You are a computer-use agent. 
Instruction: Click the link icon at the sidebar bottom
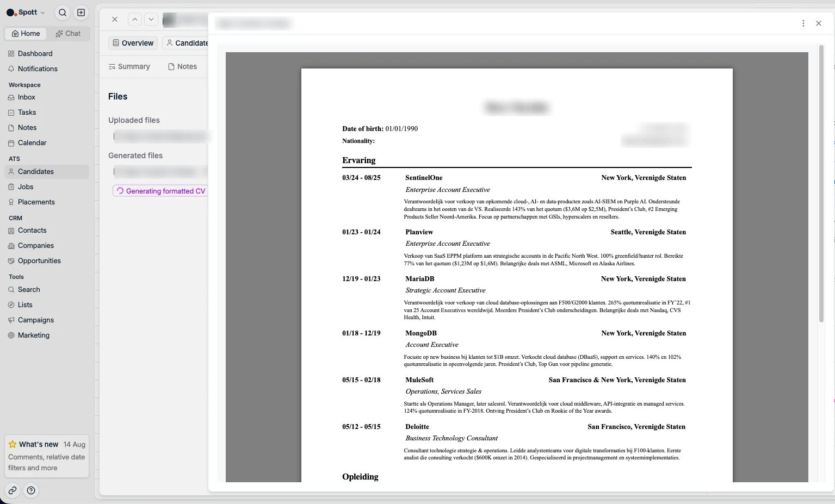tap(13, 490)
